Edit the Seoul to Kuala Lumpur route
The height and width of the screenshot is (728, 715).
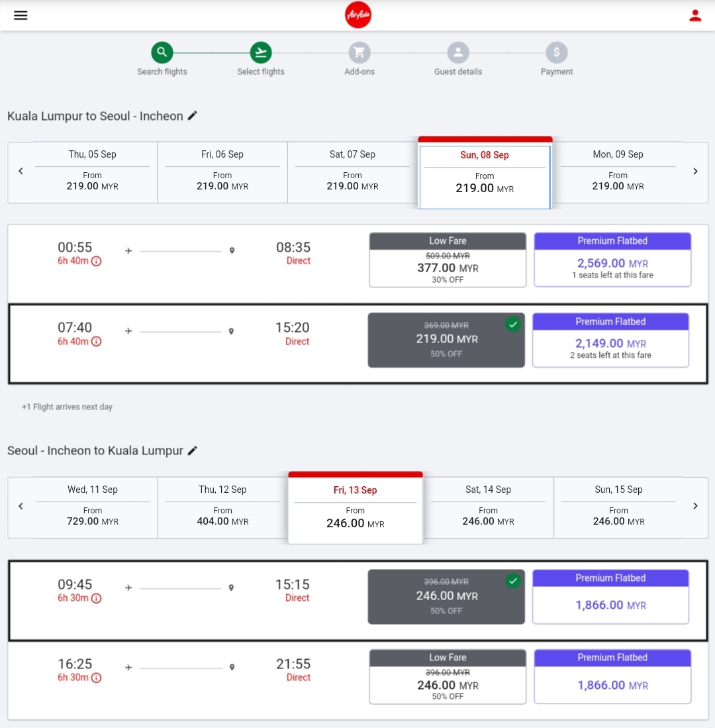click(193, 450)
